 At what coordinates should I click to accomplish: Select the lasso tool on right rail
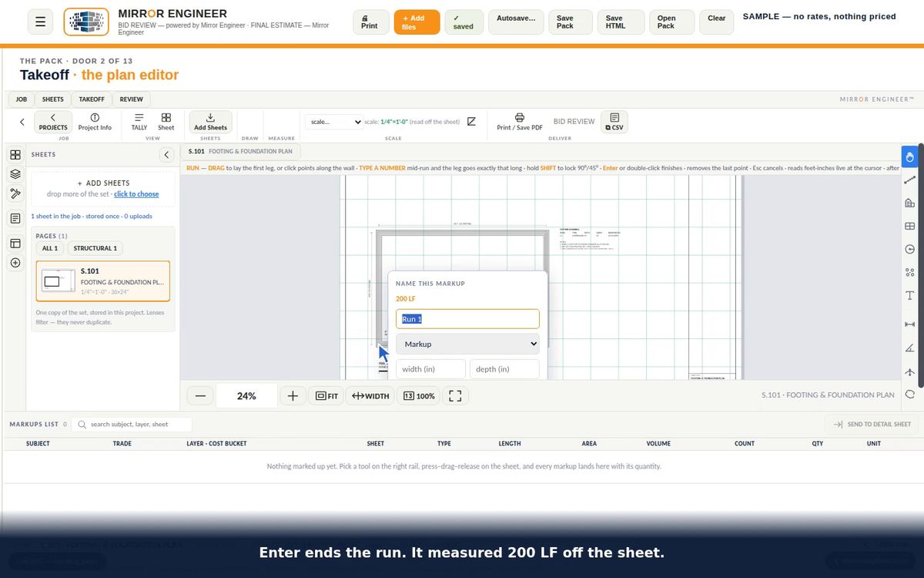pos(909,395)
